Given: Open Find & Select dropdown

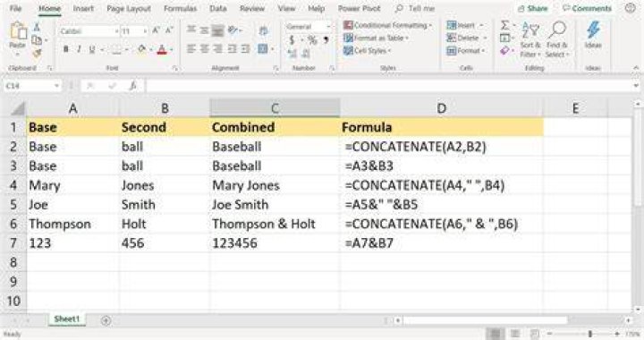Looking at the screenshot, I should coord(557,40).
